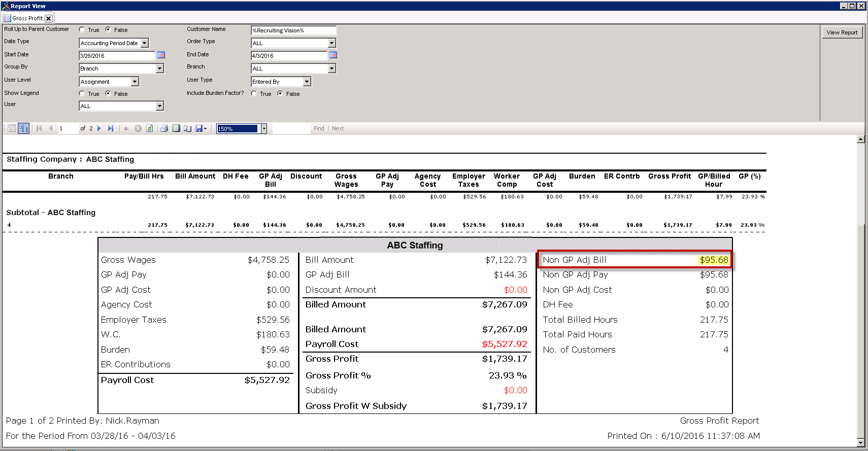
Task: Click the Billed Amount $7,267.09 top value
Action: point(505,304)
